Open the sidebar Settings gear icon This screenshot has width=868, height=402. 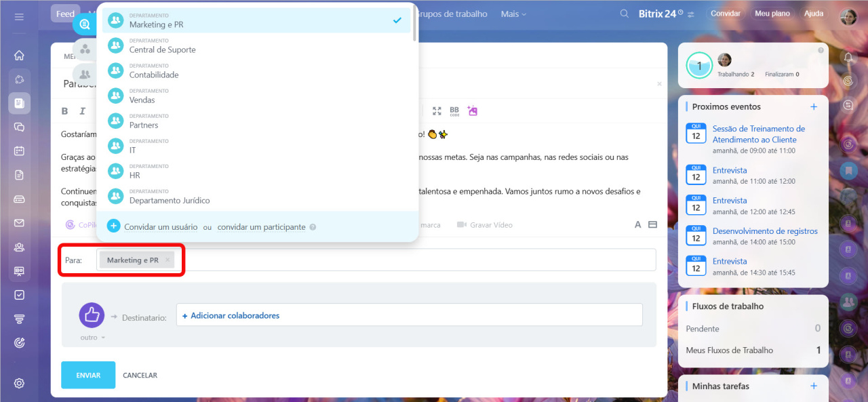[x=19, y=383]
